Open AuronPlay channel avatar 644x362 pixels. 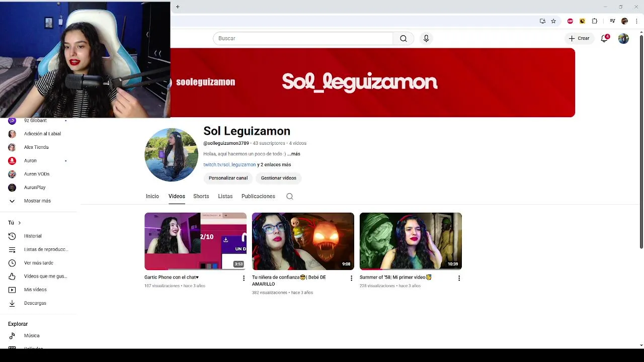pos(12,188)
